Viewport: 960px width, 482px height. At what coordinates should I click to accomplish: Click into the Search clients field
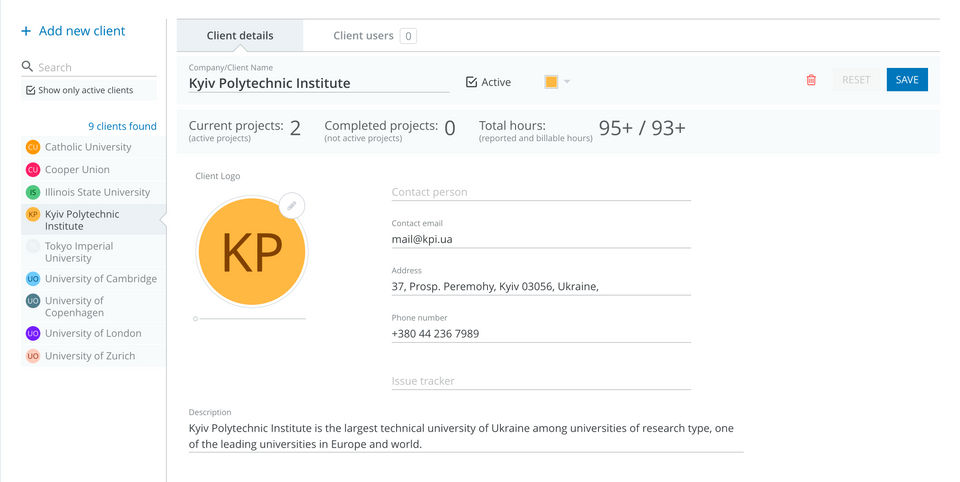click(96, 67)
